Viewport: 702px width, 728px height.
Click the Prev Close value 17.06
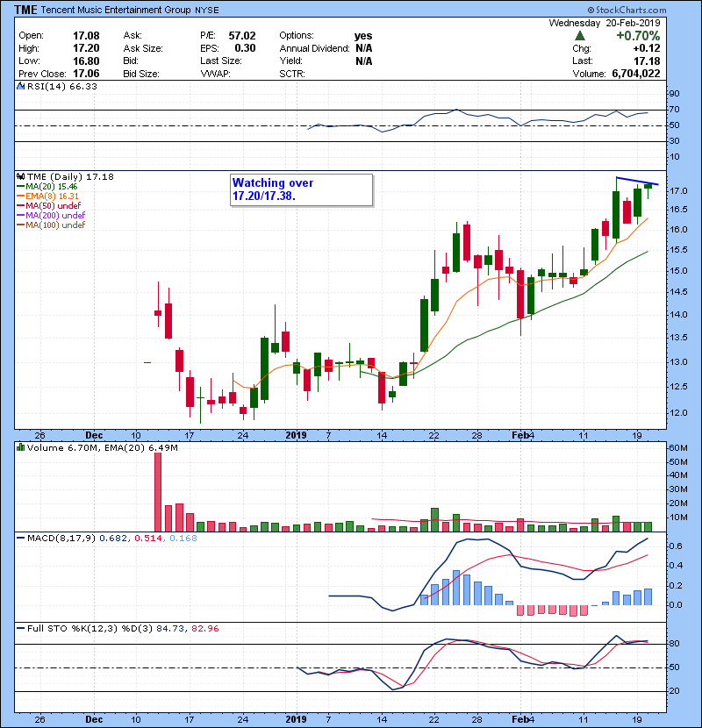coord(86,74)
